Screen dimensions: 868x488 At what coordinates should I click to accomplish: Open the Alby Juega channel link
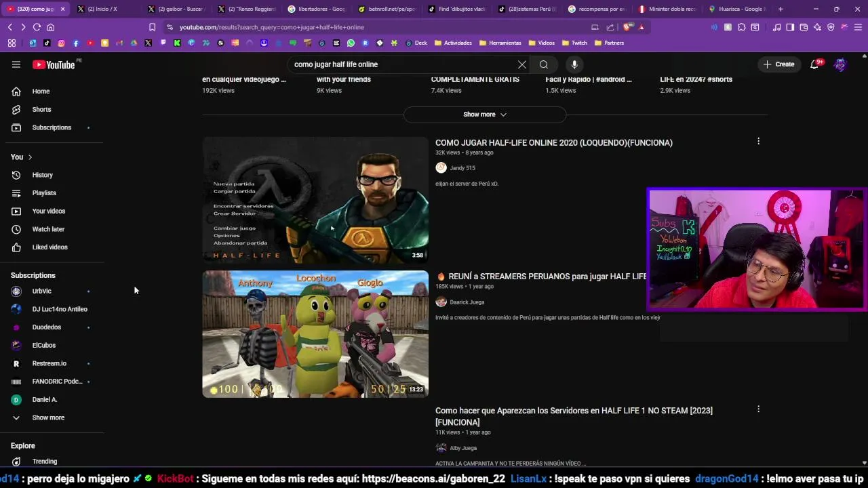pyautogui.click(x=463, y=448)
